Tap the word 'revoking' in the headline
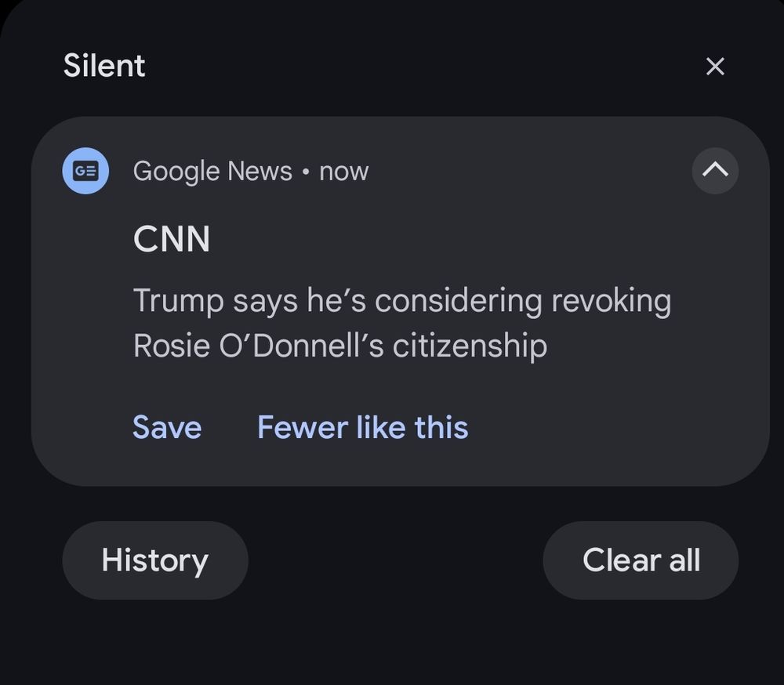Viewport: 784px width, 685px height. point(611,301)
